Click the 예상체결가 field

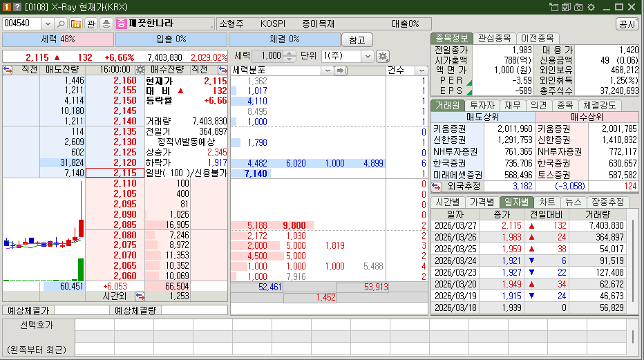tap(82, 310)
